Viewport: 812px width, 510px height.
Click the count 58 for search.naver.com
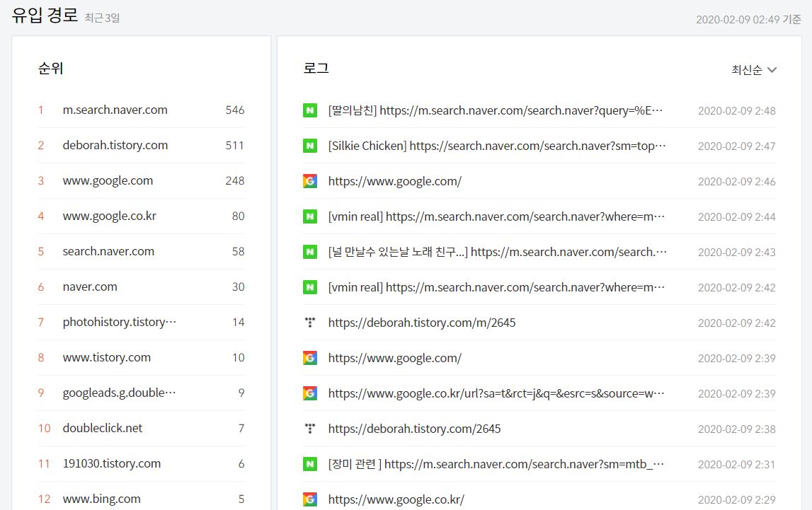pyautogui.click(x=238, y=251)
